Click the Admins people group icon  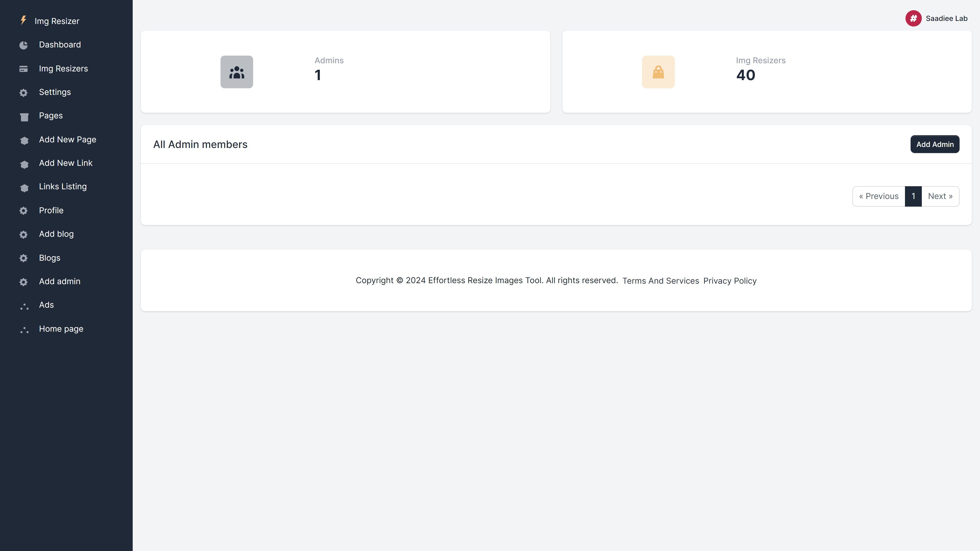point(237,72)
